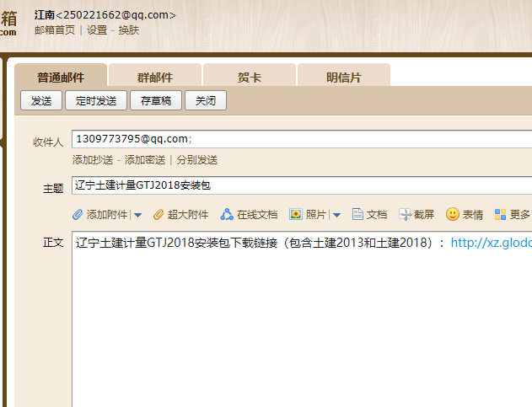The height and width of the screenshot is (407, 532).
Task: Click the 照片 text label
Action: 316,215
